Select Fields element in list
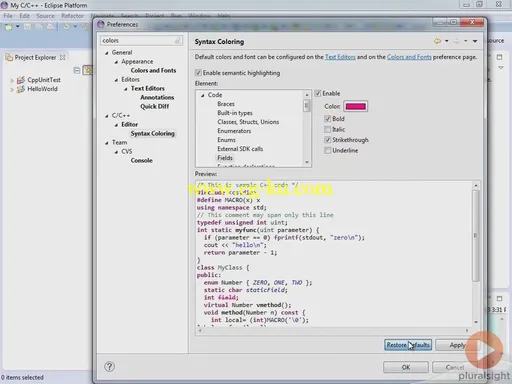The height and width of the screenshot is (384, 512). click(x=225, y=158)
